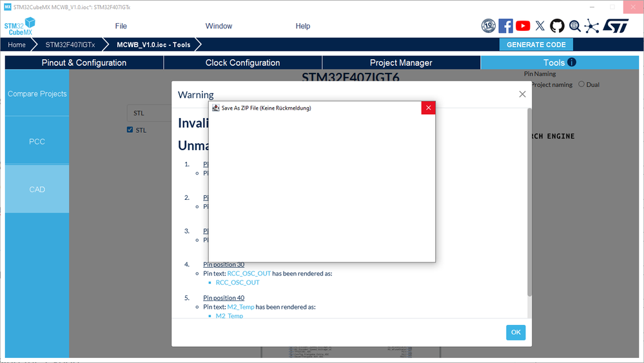Click the ST logo icon
This screenshot has height=363, width=644.
[x=616, y=26]
